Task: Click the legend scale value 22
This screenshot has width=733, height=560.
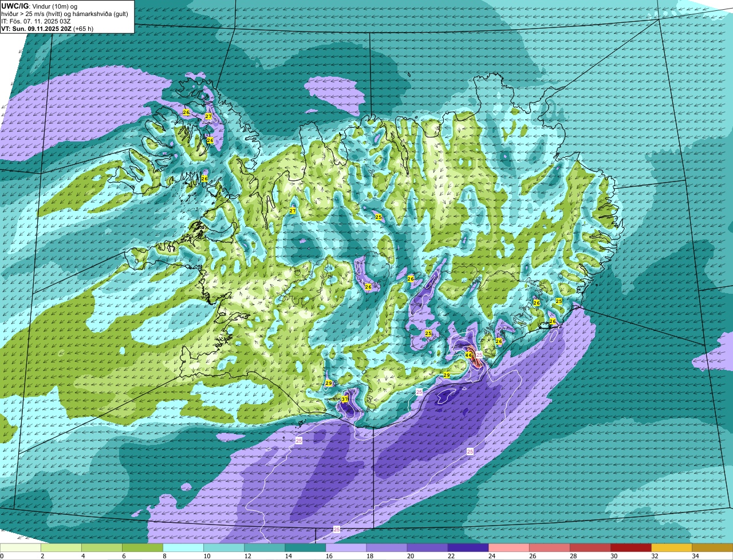Action: (x=450, y=556)
